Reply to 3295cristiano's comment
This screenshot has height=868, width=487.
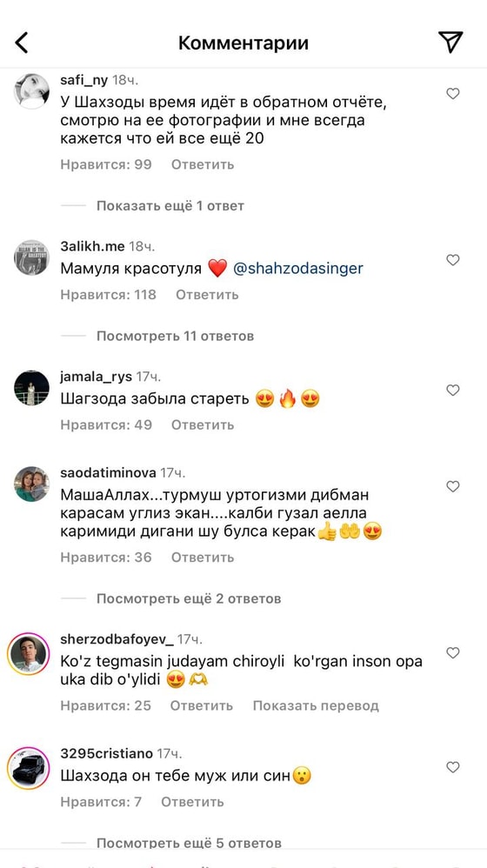pyautogui.click(x=192, y=802)
